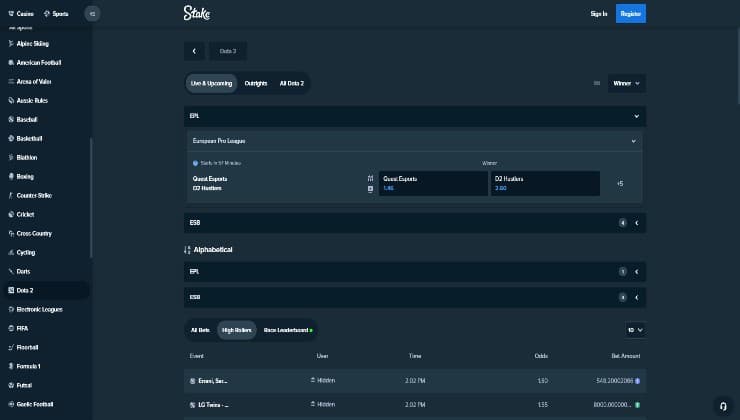Open the Emmi, Sar... event bet row
This screenshot has height=420, width=740.
click(x=415, y=381)
